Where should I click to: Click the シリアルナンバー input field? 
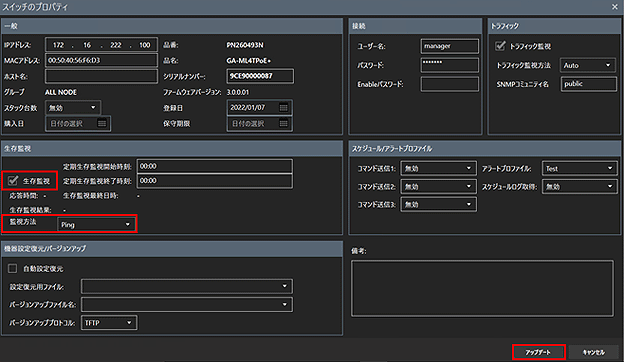(260, 76)
